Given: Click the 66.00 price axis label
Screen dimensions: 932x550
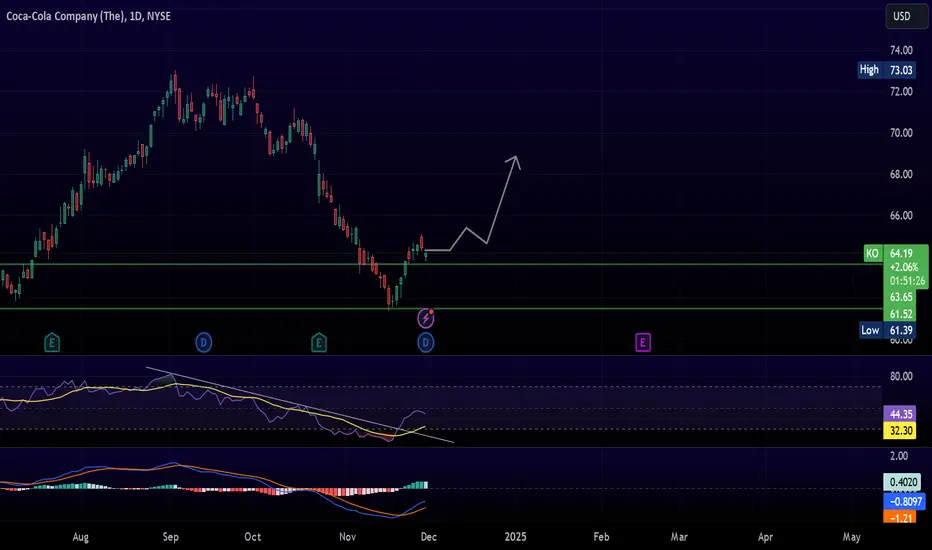Looking at the screenshot, I should (901, 215).
